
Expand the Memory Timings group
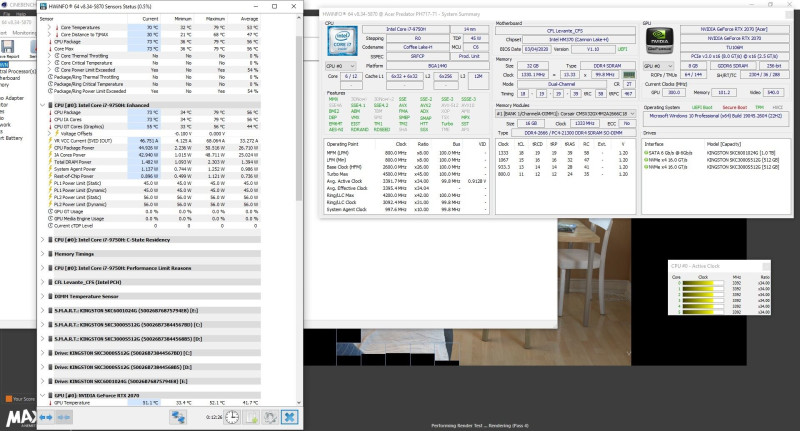coord(42,254)
